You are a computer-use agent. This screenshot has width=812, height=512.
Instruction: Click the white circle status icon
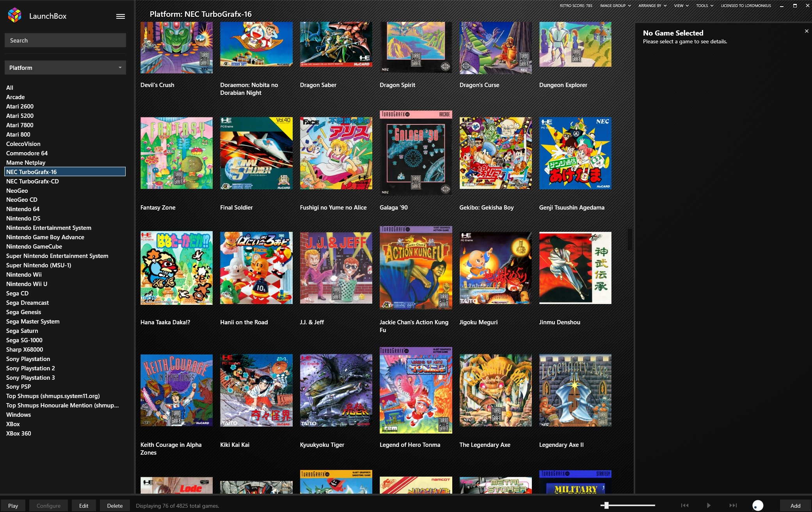pos(758,505)
